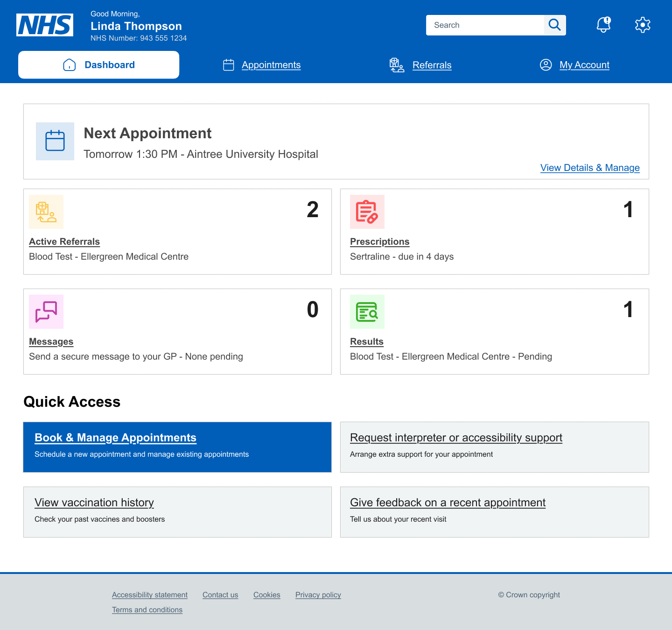Click the NHS logo

coord(45,25)
